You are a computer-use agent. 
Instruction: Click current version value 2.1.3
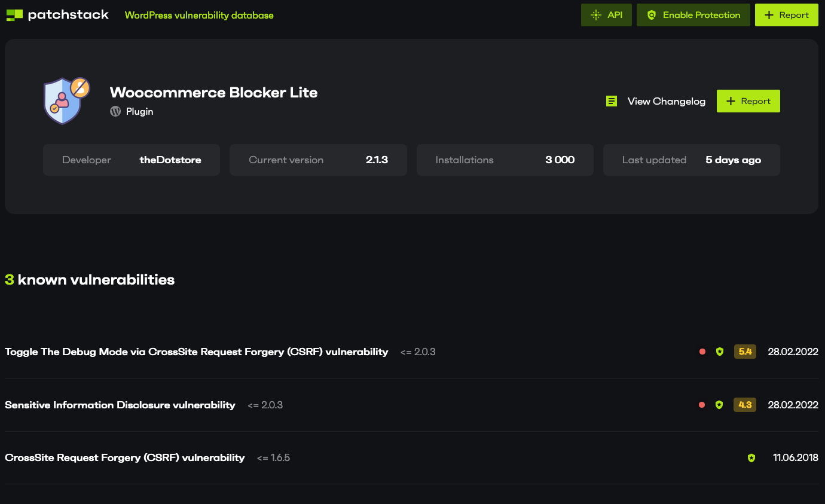[377, 160]
